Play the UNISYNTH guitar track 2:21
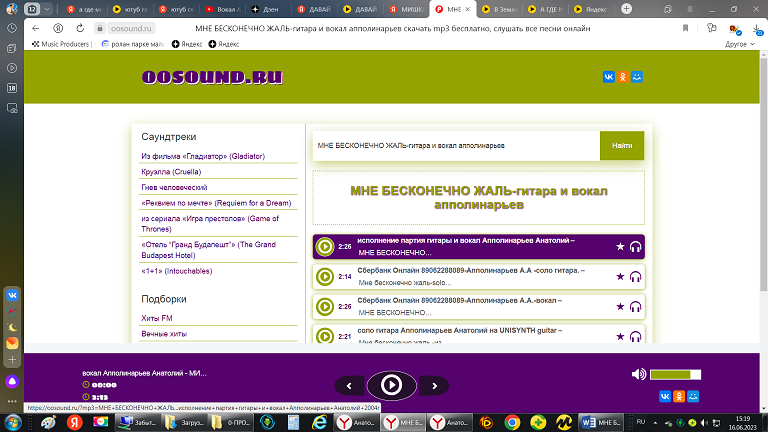 tap(325, 336)
